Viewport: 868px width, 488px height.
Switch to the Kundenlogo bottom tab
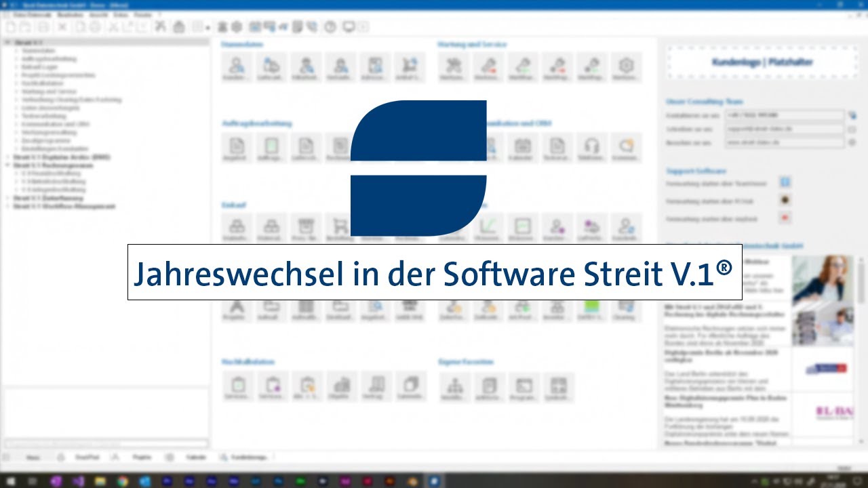click(x=243, y=457)
